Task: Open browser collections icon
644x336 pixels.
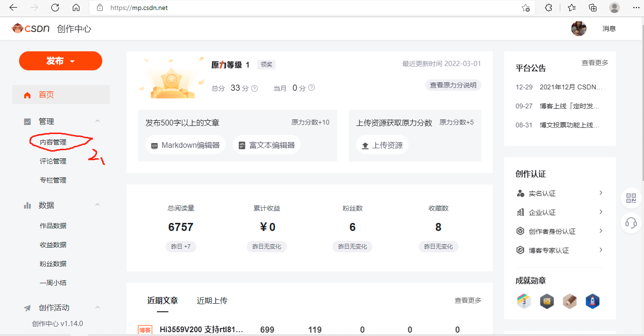Action: (593, 8)
